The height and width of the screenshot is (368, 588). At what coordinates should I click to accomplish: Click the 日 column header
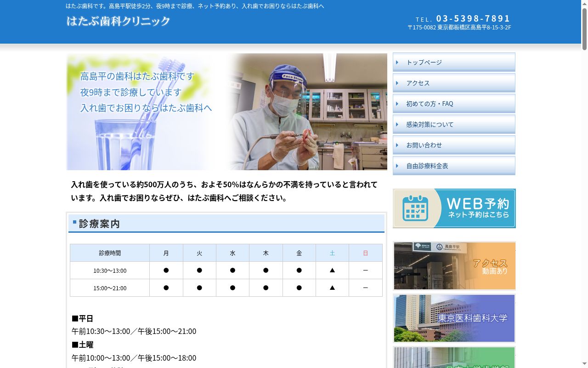pyautogui.click(x=366, y=253)
